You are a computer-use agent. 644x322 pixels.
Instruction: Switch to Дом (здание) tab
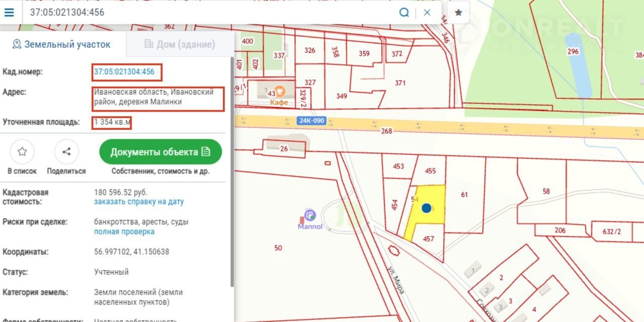[180, 44]
